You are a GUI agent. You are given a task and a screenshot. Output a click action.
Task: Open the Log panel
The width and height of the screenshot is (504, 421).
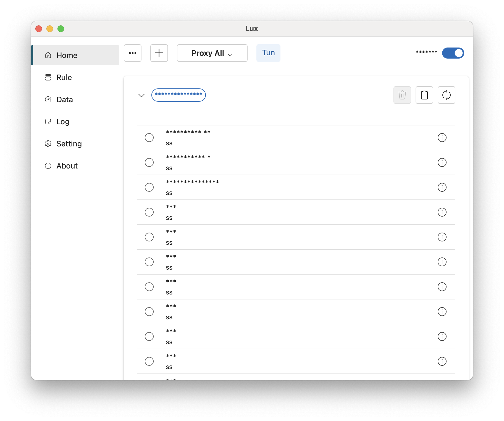click(63, 122)
